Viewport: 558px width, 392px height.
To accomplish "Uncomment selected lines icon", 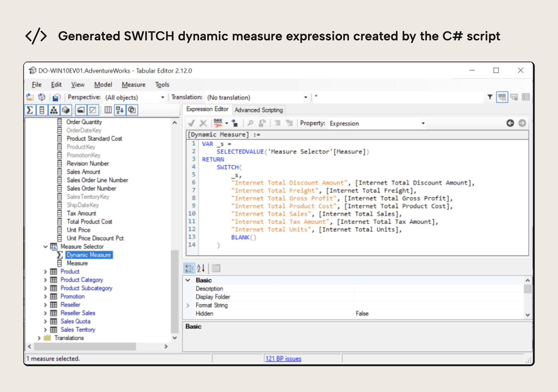I will [x=289, y=123].
